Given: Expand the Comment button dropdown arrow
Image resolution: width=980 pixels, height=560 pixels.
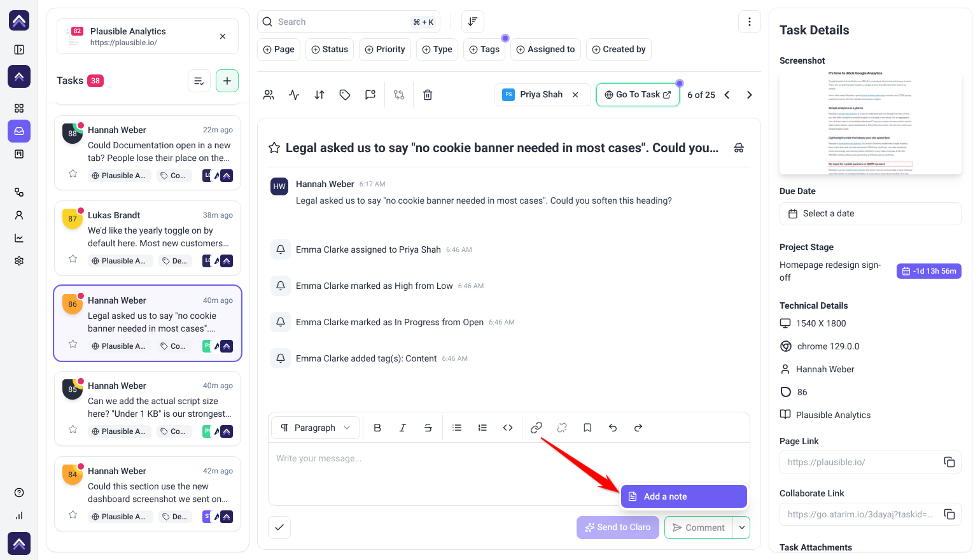Looking at the screenshot, I should coord(742,528).
